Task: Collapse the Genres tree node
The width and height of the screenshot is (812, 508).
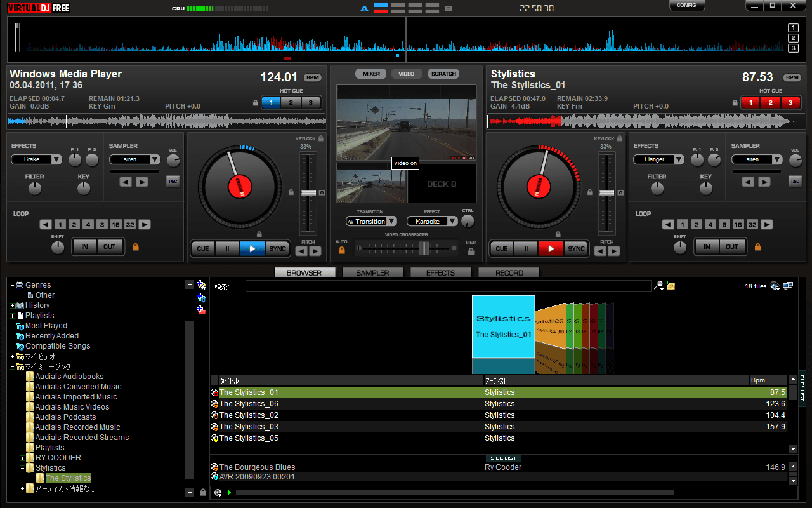Action: tap(12, 285)
